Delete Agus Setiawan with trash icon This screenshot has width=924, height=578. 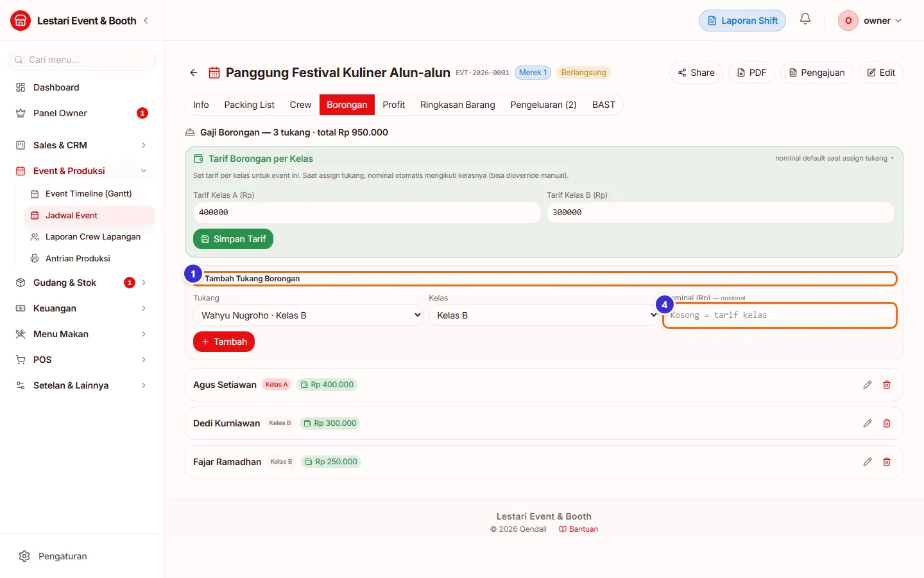point(887,385)
